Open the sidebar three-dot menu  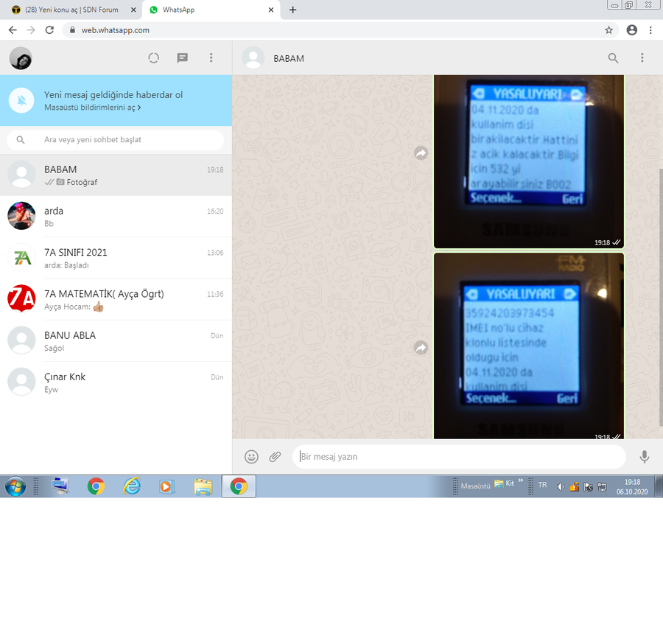pos(211,58)
